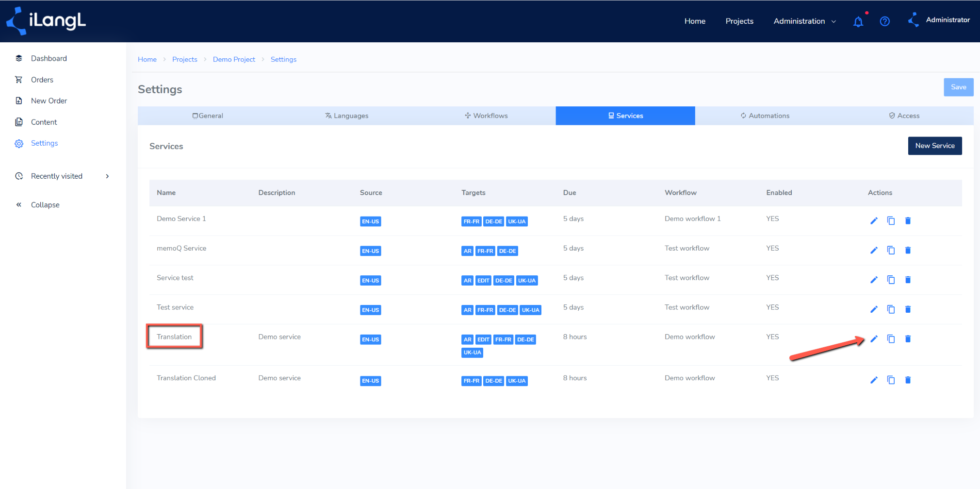The width and height of the screenshot is (980, 489).
Task: Click the iLangL logo
Action: 46,21
